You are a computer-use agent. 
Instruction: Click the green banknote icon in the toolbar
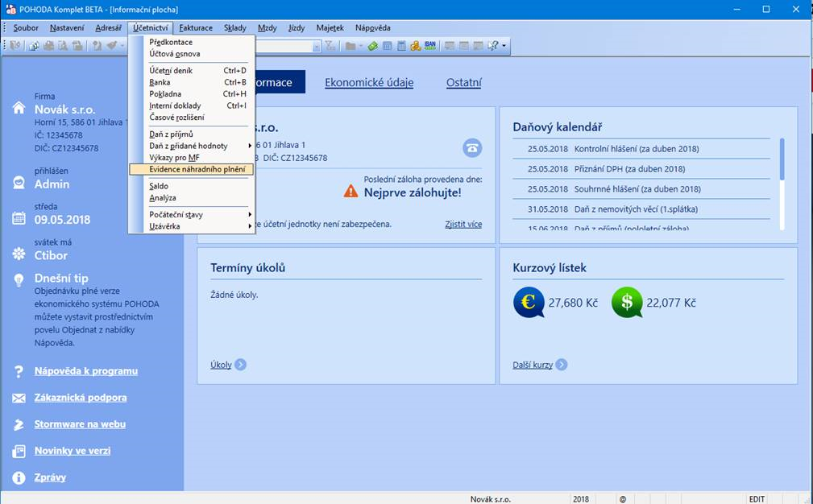[372, 46]
